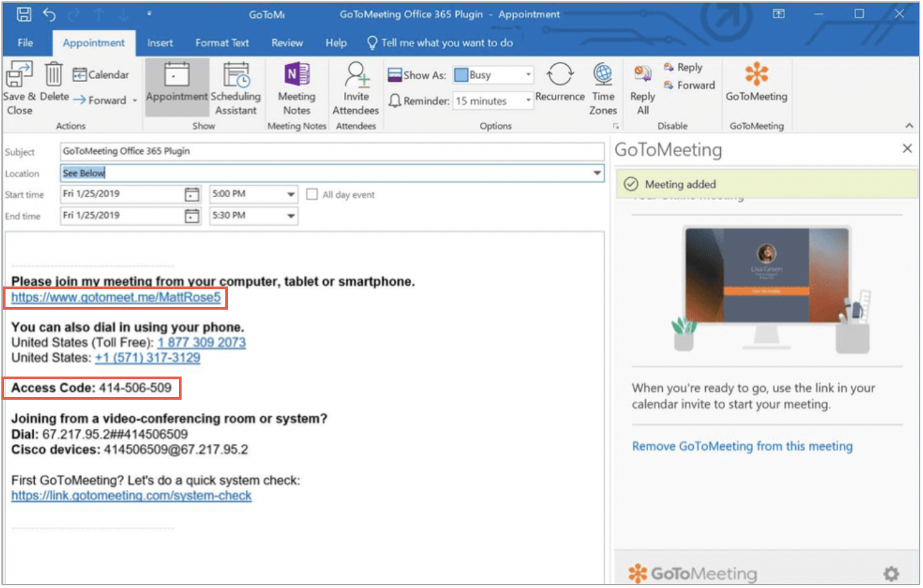Image resolution: width=923 pixels, height=588 pixels.
Task: Open the Show As dropdown
Action: tap(527, 74)
